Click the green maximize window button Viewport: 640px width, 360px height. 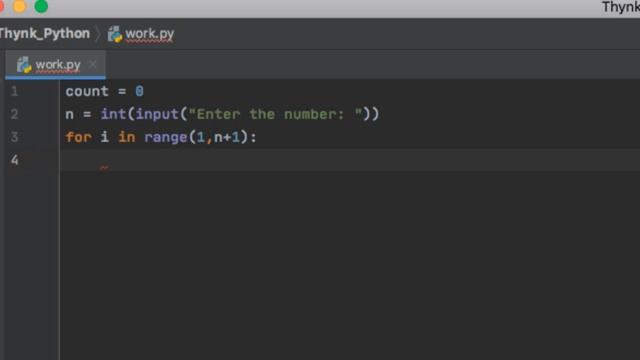(41, 6)
